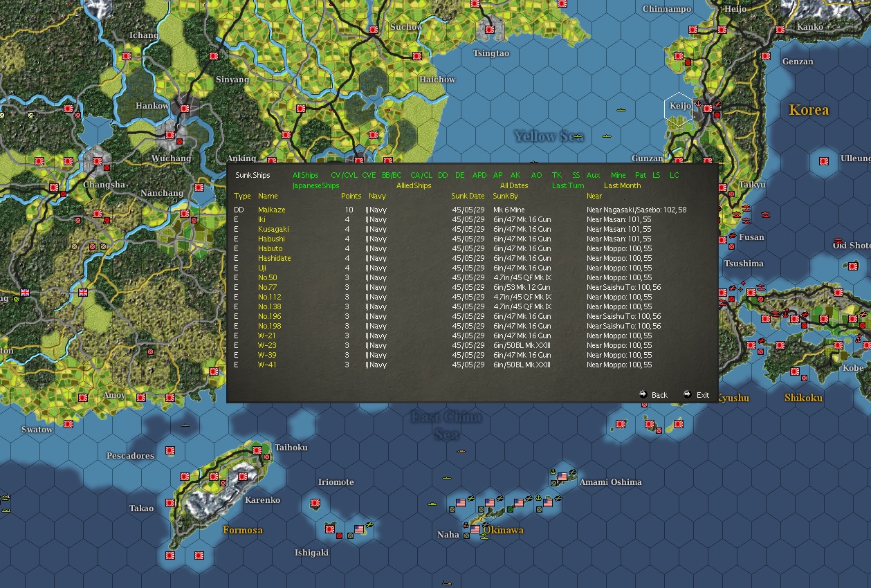
Task: Select the Japanese flag at Takao
Action: click(170, 503)
